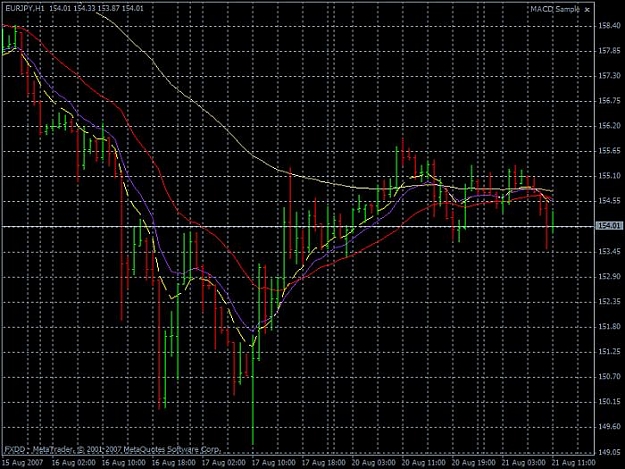This screenshot has height=469, width=625.
Task: Click the 157.85 price axis label
Action: tap(610, 51)
